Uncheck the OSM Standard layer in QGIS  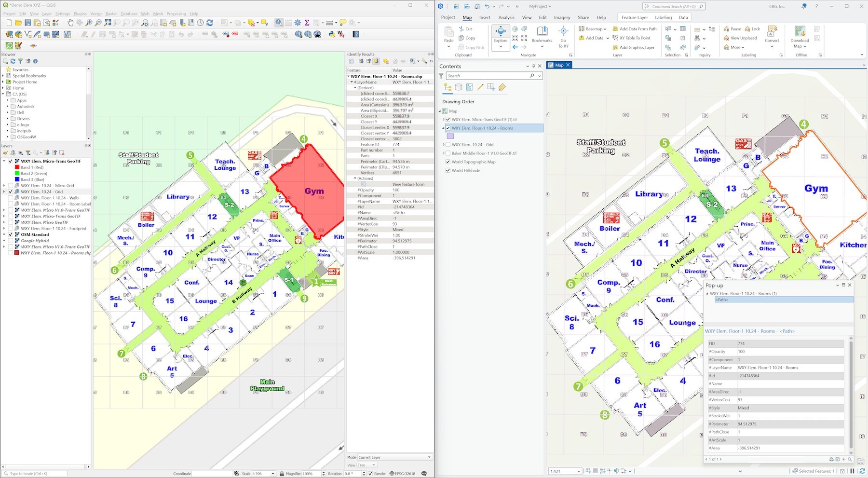[11, 235]
